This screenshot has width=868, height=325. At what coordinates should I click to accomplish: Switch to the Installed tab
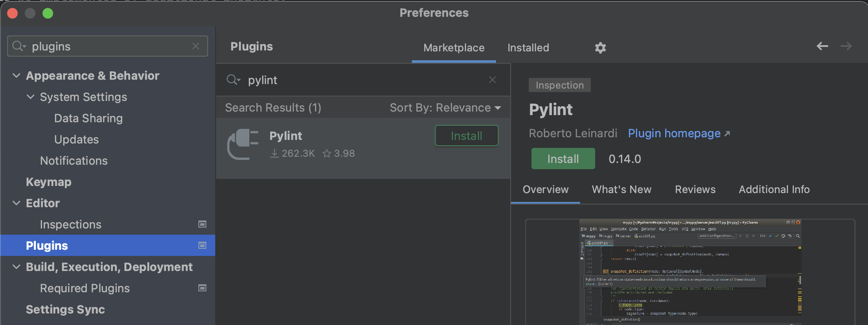(x=528, y=48)
